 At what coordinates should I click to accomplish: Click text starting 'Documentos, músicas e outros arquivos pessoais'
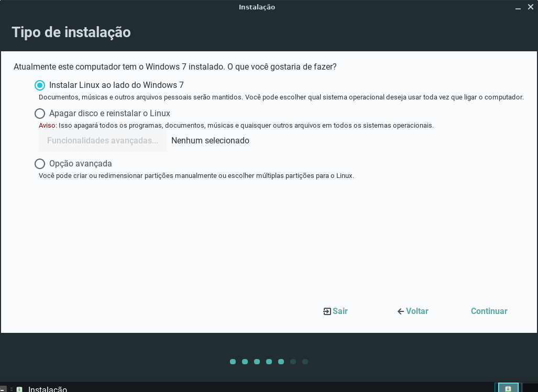point(281,97)
